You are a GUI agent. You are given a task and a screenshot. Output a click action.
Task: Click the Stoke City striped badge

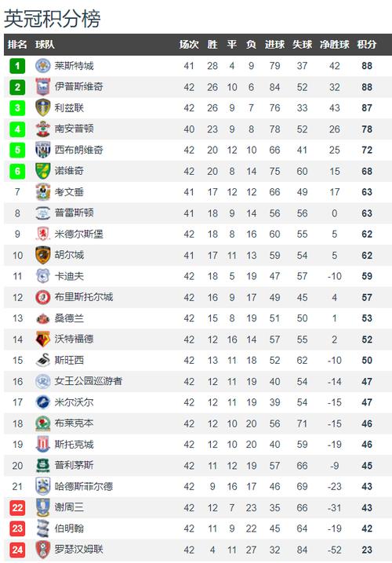tap(42, 445)
